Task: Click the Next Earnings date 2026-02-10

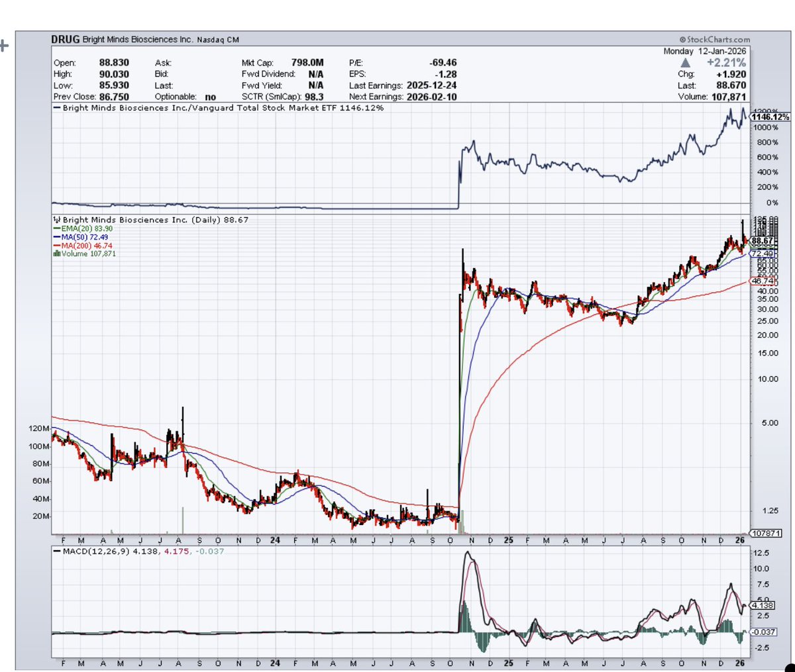Action: pyautogui.click(x=431, y=97)
